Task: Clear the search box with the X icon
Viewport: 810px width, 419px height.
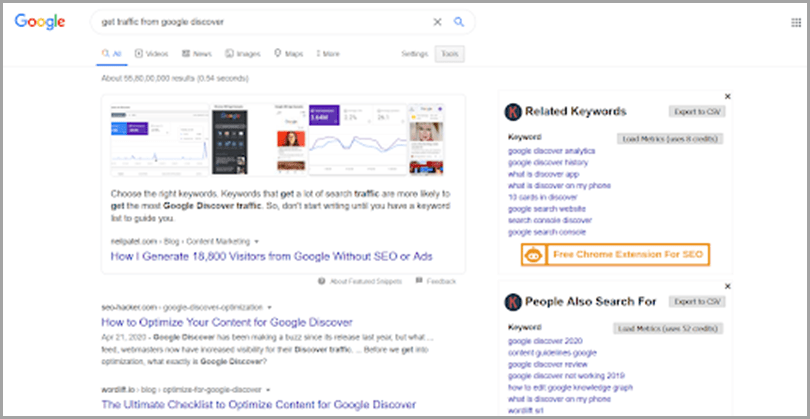Action: 437,22
